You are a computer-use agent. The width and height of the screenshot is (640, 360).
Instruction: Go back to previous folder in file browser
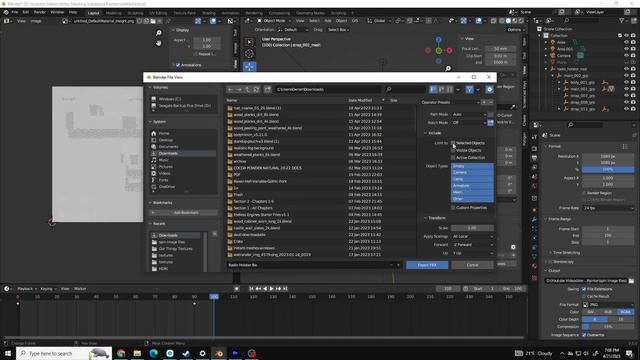[231, 89]
